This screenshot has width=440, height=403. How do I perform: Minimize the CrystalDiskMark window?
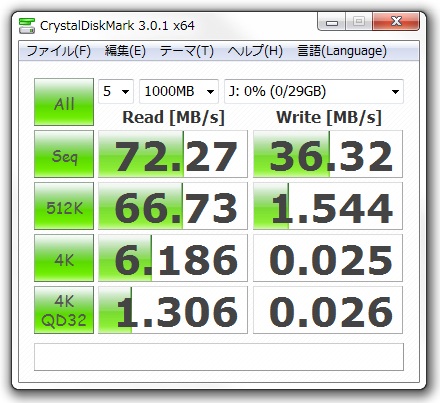pyautogui.click(x=332, y=22)
